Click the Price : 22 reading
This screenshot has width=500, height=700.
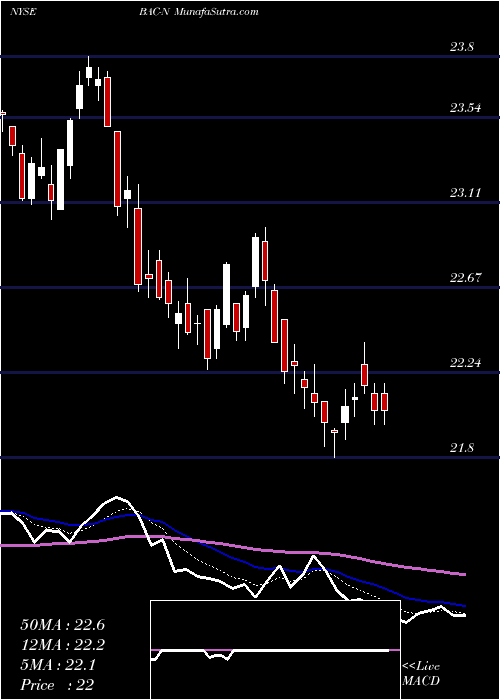click(57, 685)
